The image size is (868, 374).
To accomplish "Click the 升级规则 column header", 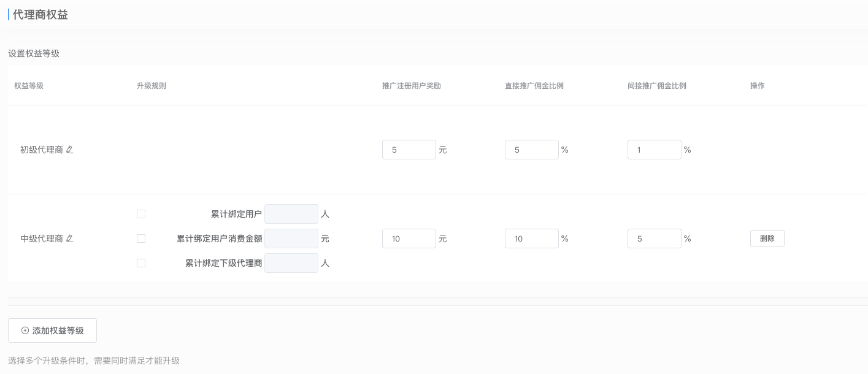I will tap(152, 86).
